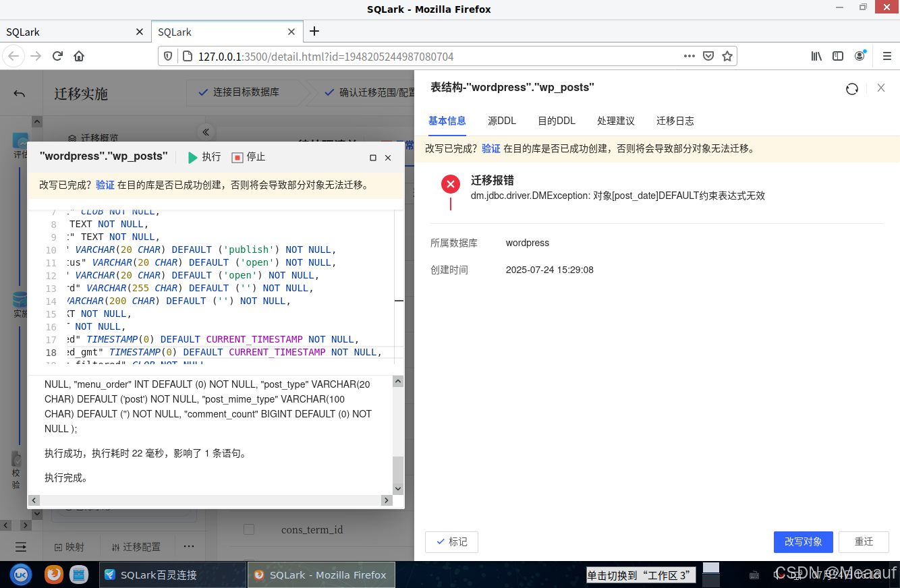Launch Firefox from the taskbar icon
Image resolution: width=900 pixels, height=588 pixels.
(53, 575)
